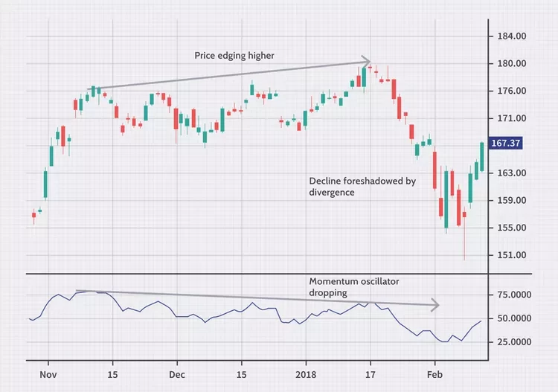Click the Nov date label
The image size is (558, 392).
pos(48,375)
